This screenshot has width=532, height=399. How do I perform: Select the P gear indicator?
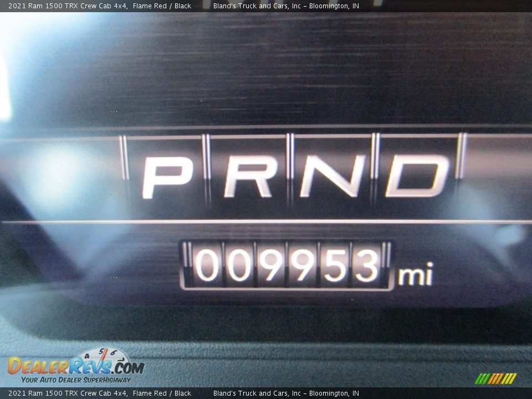167,177
